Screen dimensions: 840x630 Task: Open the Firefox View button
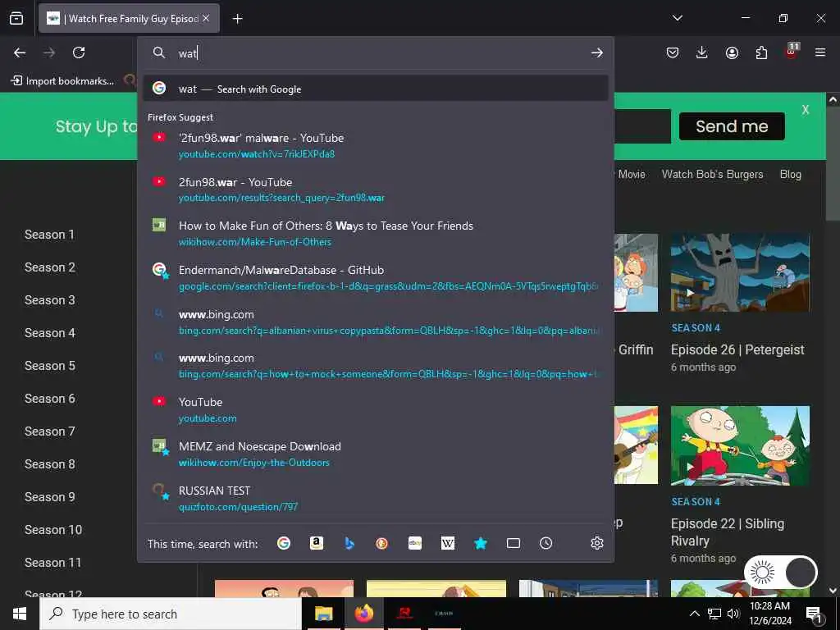tap(16, 18)
